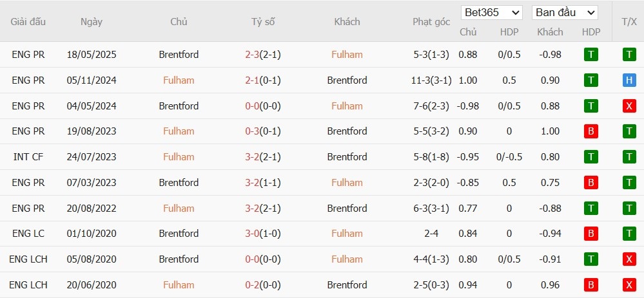Click the Phạt góc column header

coord(431,21)
